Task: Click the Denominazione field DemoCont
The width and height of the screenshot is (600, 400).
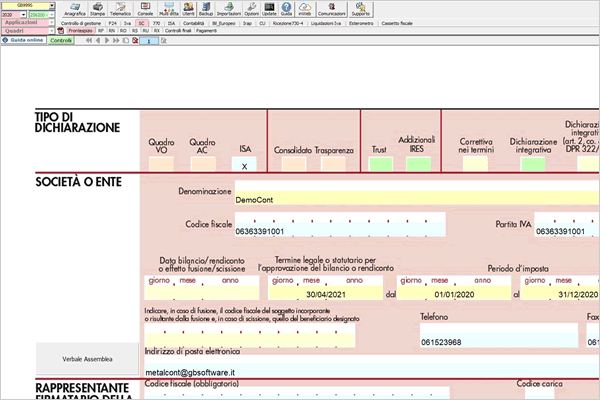Action: [x=417, y=199]
